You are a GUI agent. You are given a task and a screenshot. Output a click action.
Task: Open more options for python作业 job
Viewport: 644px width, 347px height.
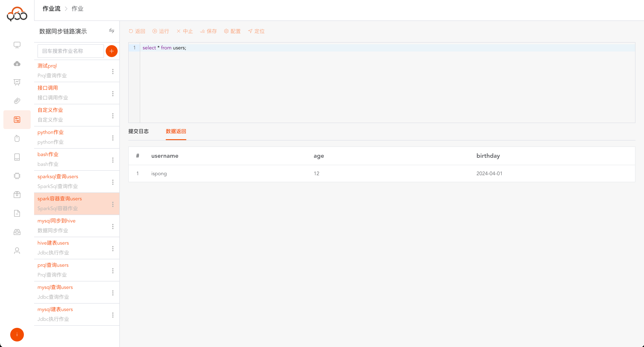tap(113, 138)
